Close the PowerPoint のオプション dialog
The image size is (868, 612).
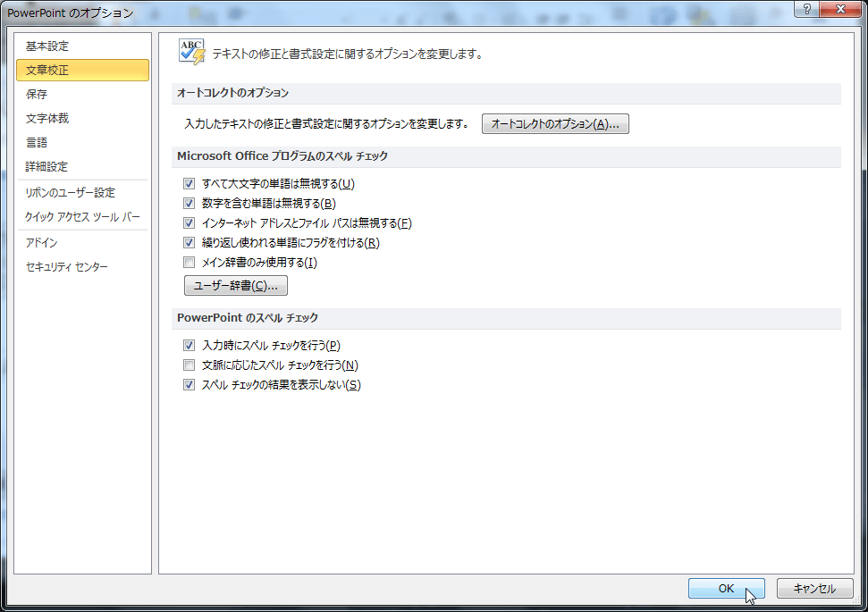coord(840,9)
